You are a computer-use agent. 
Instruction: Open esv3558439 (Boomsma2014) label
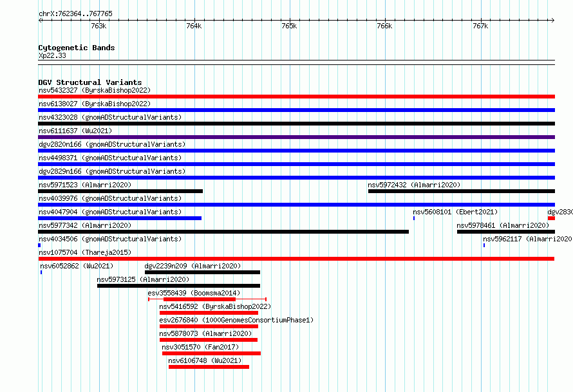click(194, 293)
